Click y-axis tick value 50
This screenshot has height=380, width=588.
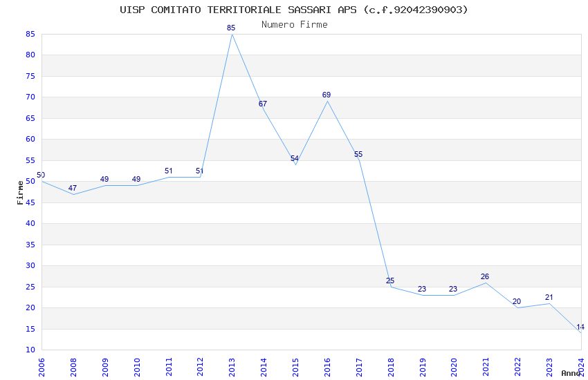pos(30,181)
